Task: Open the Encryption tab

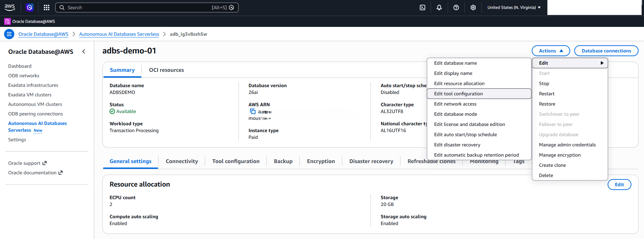Action: 321,161
